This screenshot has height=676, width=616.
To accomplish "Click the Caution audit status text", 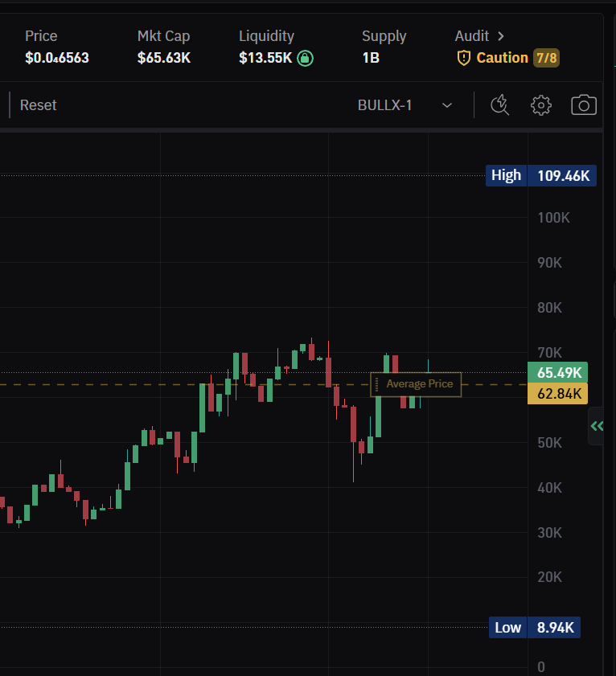I will [502, 58].
